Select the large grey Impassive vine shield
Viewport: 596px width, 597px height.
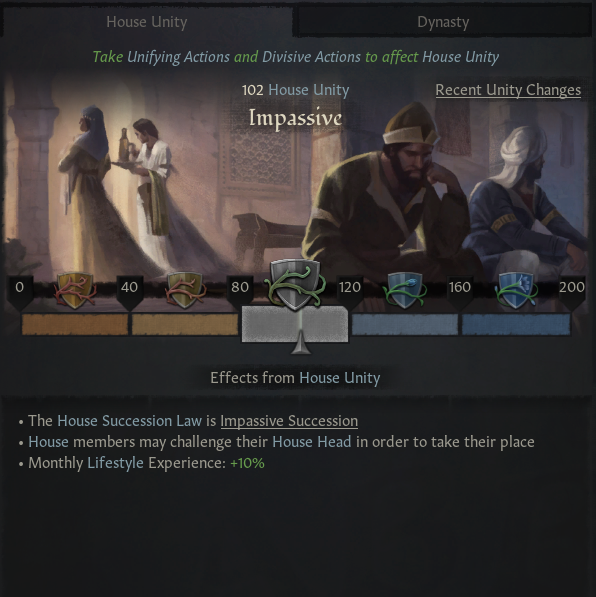[x=296, y=285]
